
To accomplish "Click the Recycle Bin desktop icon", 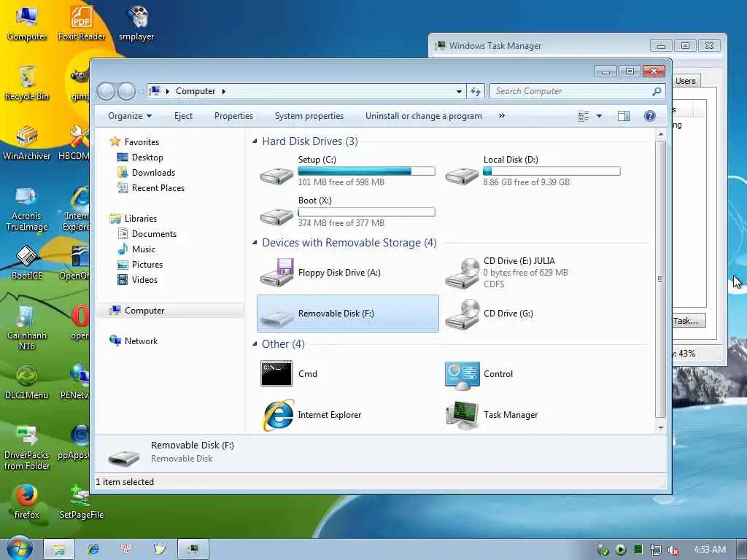I will coord(27,83).
